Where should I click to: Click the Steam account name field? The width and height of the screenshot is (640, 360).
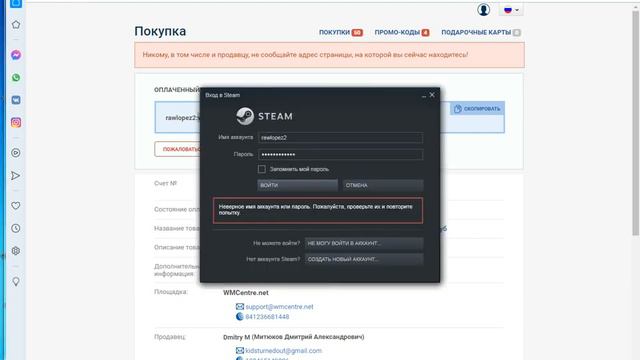pyautogui.click(x=340, y=138)
